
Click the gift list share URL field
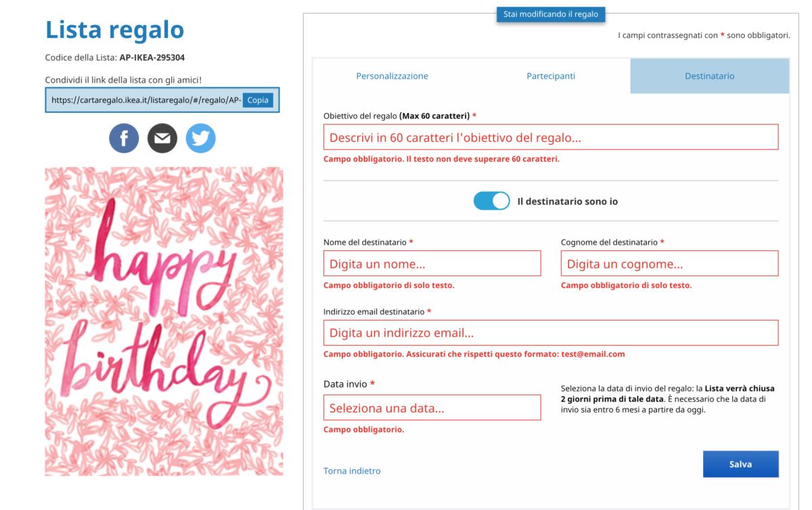tap(145, 100)
